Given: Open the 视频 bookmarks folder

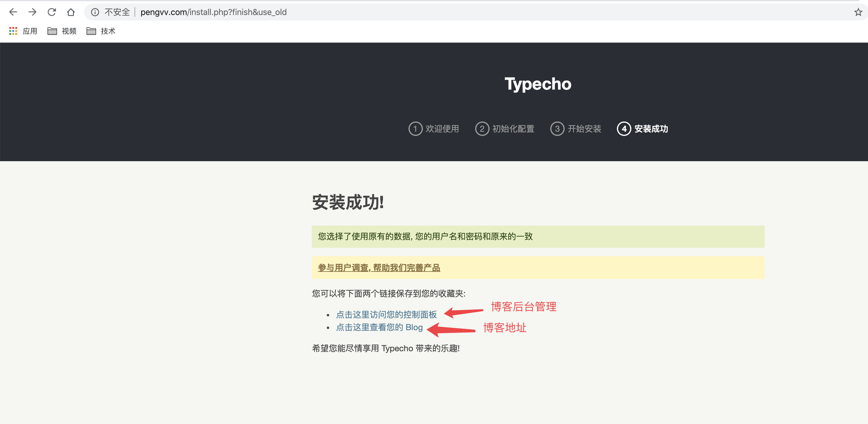Looking at the screenshot, I should pyautogui.click(x=62, y=31).
